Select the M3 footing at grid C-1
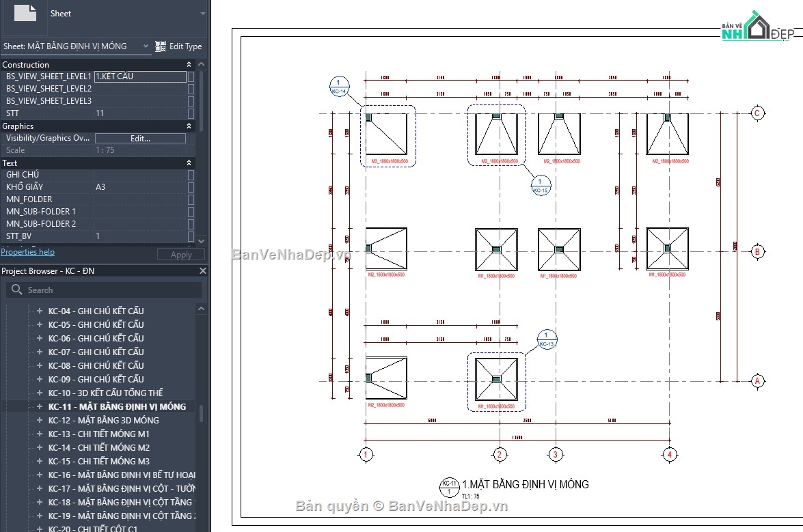 (x=387, y=134)
